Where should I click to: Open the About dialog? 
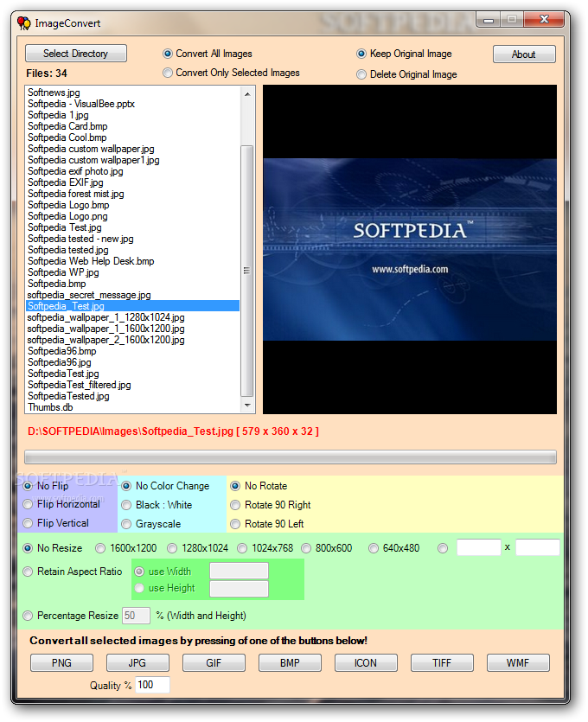click(524, 54)
